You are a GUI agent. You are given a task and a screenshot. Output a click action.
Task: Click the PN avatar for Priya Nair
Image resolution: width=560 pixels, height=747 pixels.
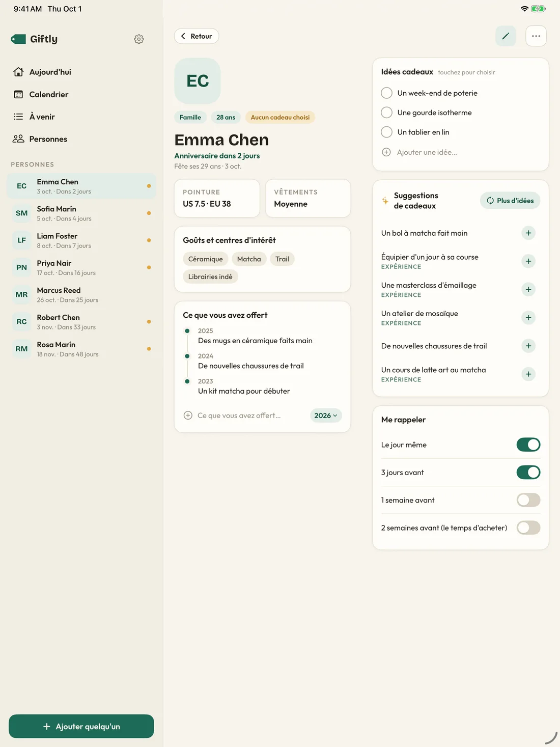click(x=21, y=267)
